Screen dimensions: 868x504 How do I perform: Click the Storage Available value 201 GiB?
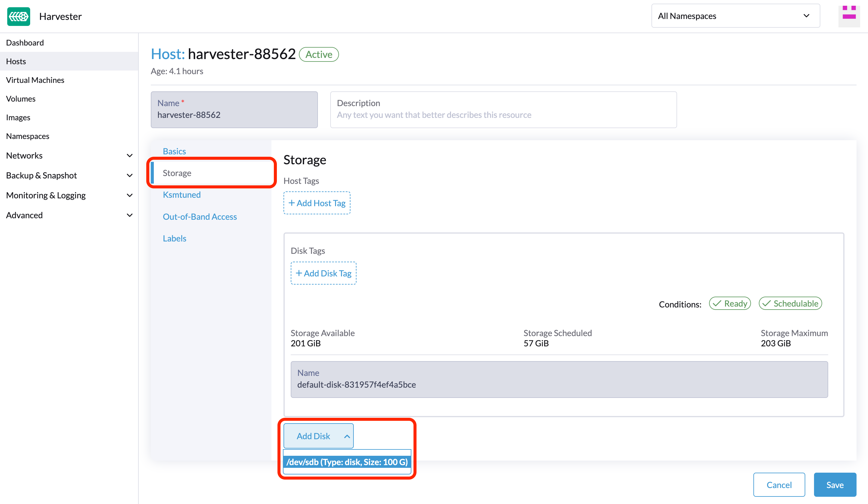coord(306,343)
